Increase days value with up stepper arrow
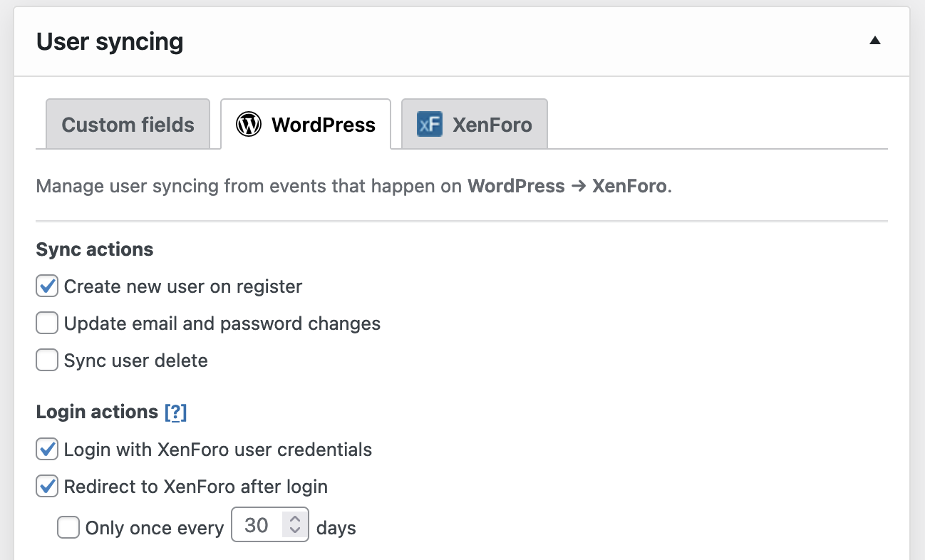The height and width of the screenshot is (560, 925). [295, 519]
